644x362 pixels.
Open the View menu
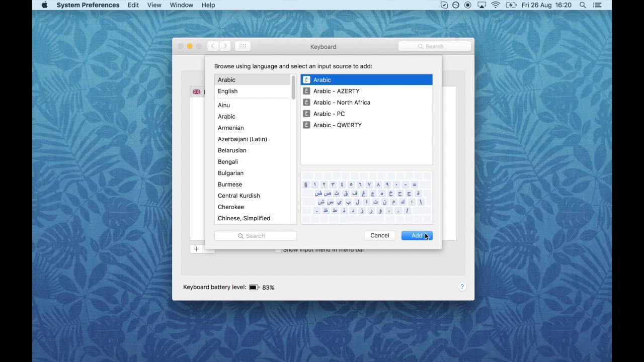[x=154, y=5]
